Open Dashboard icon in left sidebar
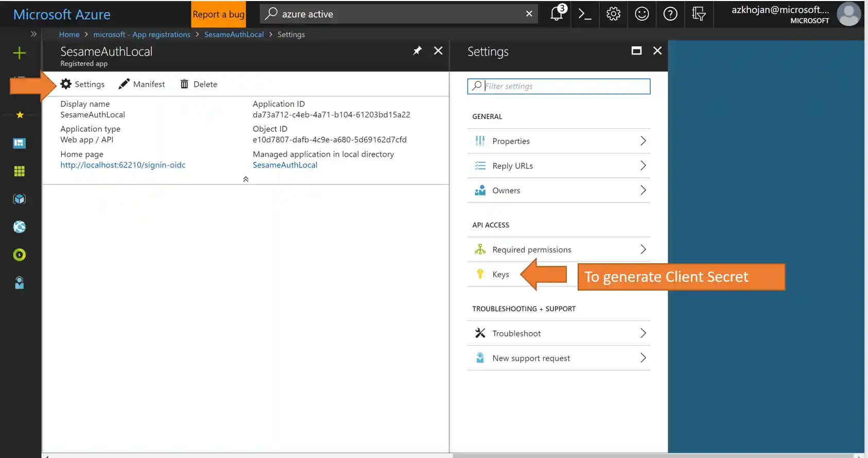This screenshot has width=868, height=458. (20, 143)
